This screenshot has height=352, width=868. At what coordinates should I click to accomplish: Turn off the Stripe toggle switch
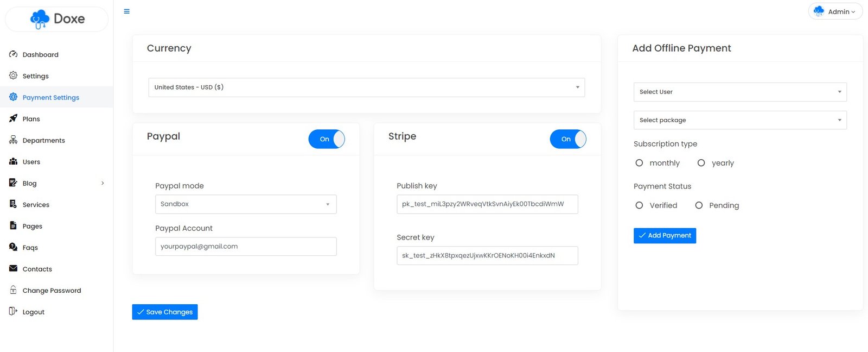568,139
